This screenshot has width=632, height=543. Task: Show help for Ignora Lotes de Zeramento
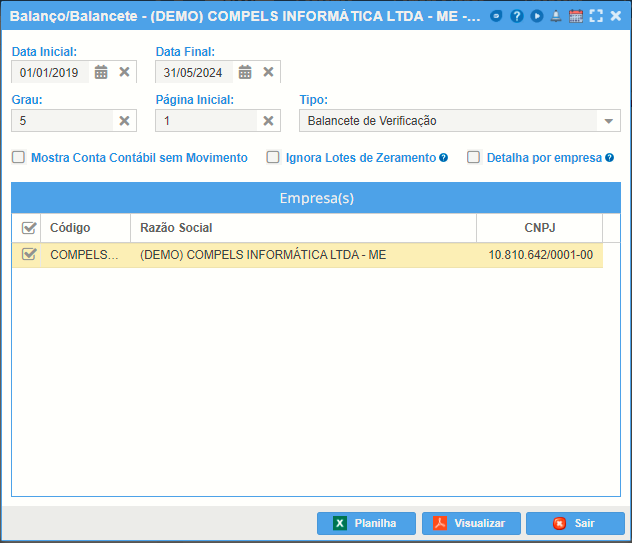tap(443, 158)
